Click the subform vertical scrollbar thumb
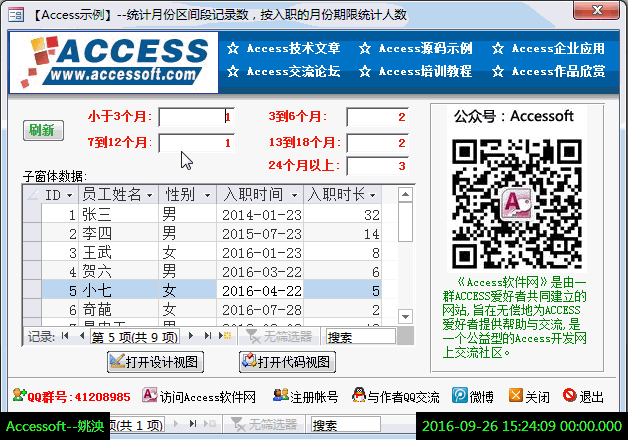 (x=405, y=222)
